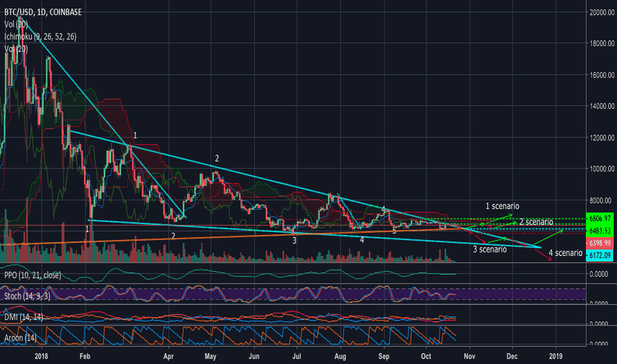Click the Feb label on the time axis
The image size is (617, 364).
coord(85,356)
